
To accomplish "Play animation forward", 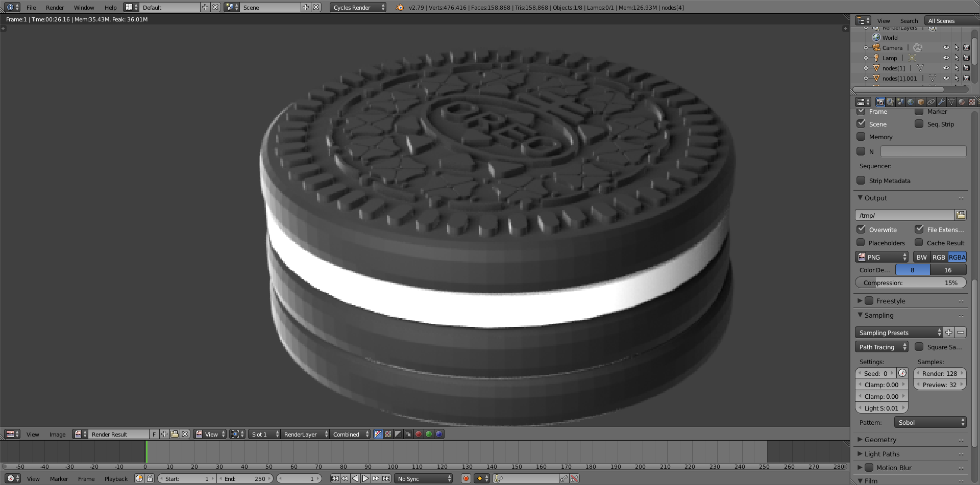I will 365,478.
